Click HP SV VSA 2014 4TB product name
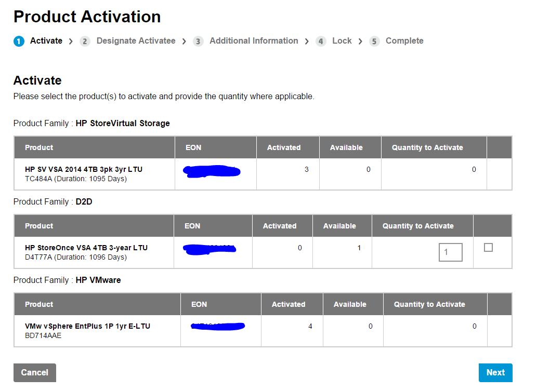 point(84,169)
